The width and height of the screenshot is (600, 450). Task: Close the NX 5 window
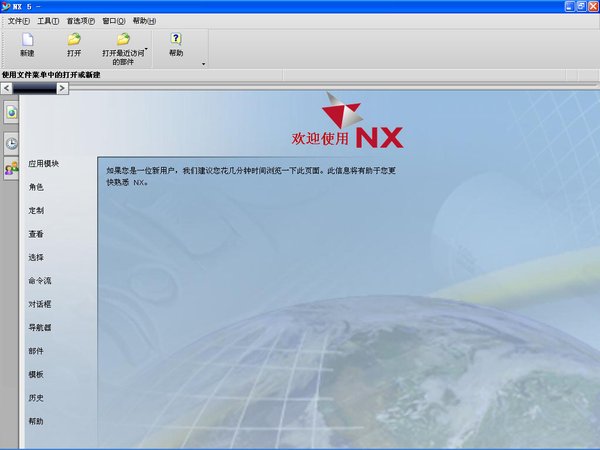[x=593, y=7]
